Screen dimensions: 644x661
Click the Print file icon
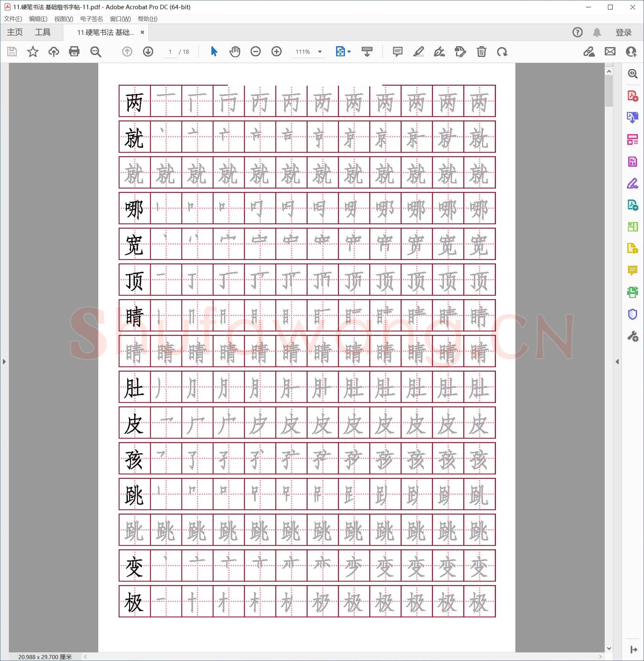pyautogui.click(x=74, y=51)
